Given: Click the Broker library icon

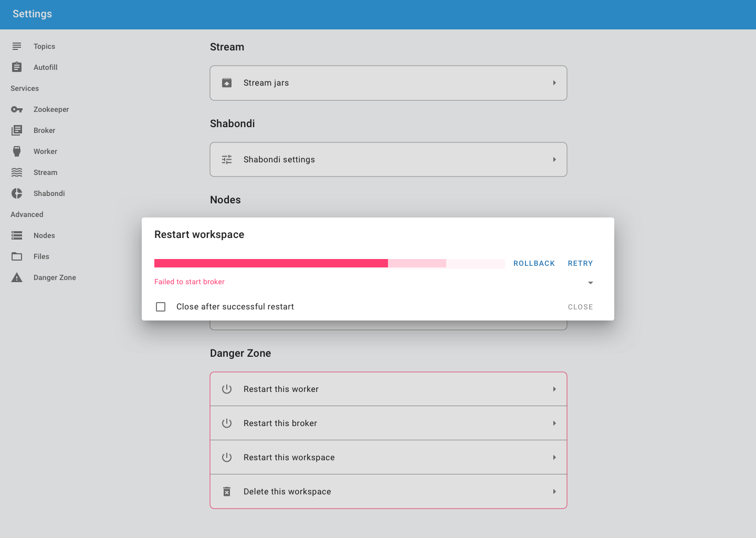Looking at the screenshot, I should tap(17, 130).
